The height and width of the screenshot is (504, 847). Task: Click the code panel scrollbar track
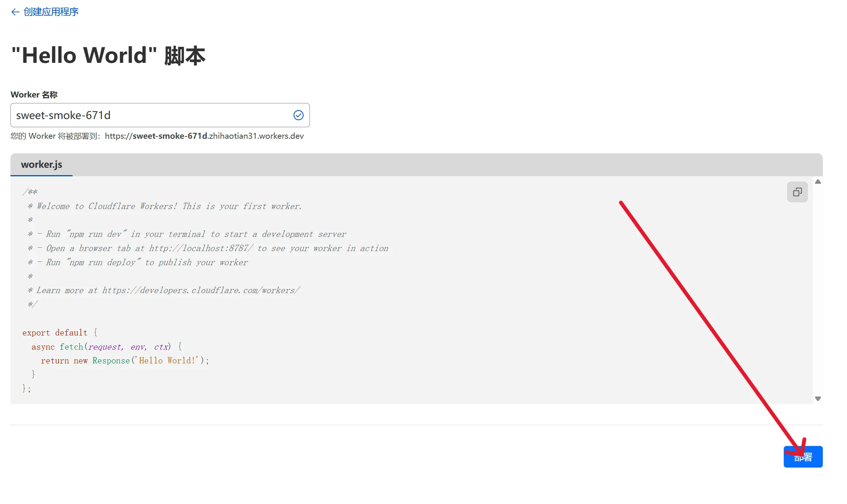click(818, 290)
